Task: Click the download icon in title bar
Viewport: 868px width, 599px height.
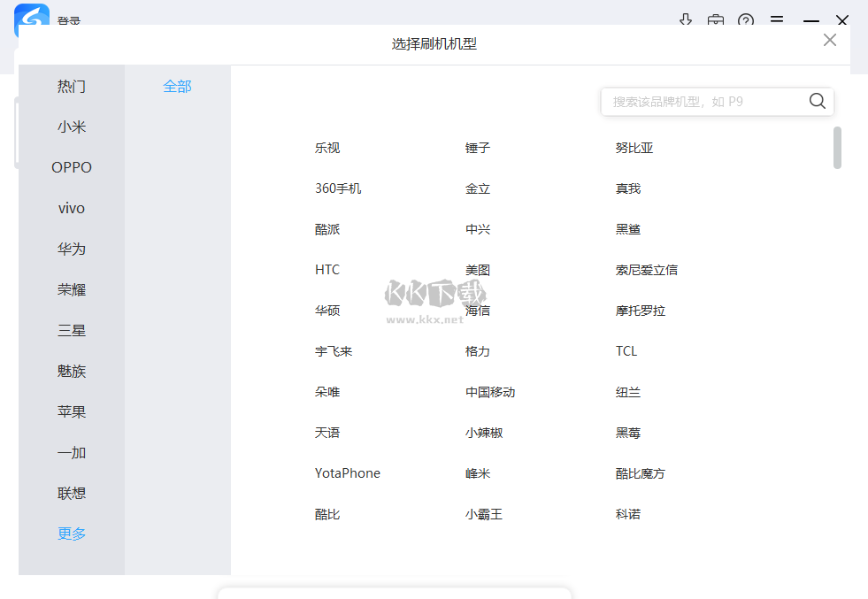Action: (686, 20)
